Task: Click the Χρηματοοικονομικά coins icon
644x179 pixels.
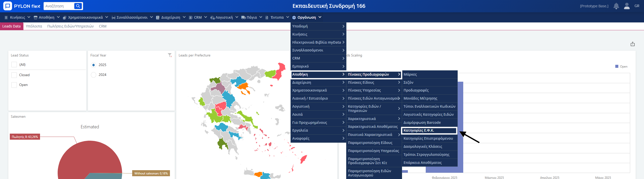Action: (x=64, y=17)
